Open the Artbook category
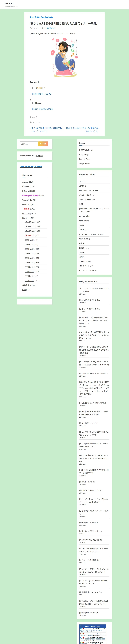This screenshot has height=644, width=129. [26, 182]
